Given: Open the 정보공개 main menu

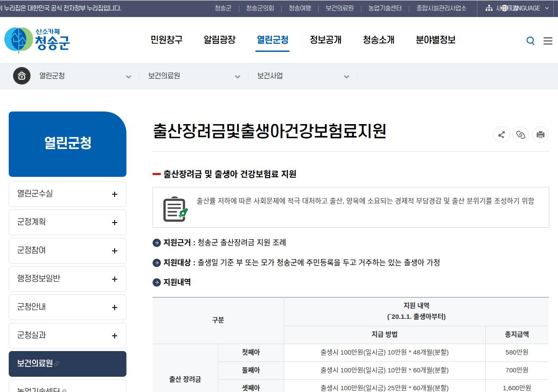Looking at the screenshot, I should [326, 40].
